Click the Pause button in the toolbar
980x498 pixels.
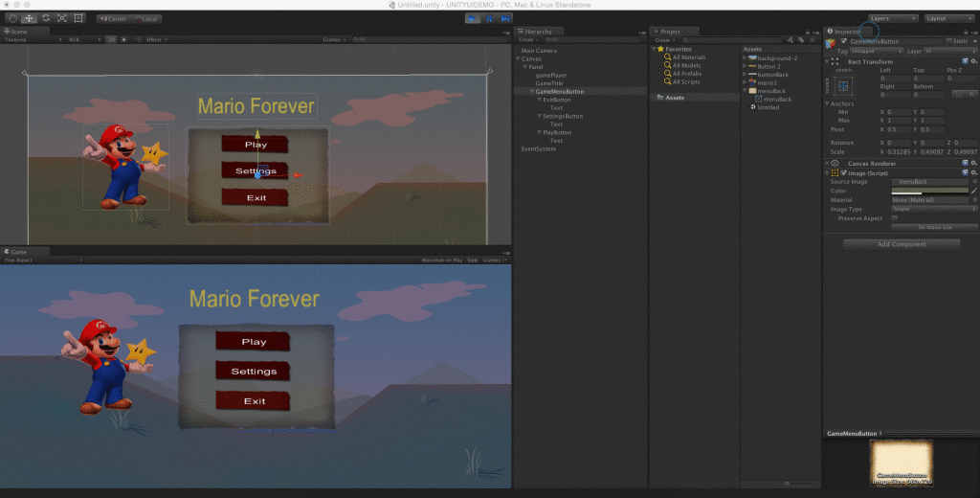(489, 19)
